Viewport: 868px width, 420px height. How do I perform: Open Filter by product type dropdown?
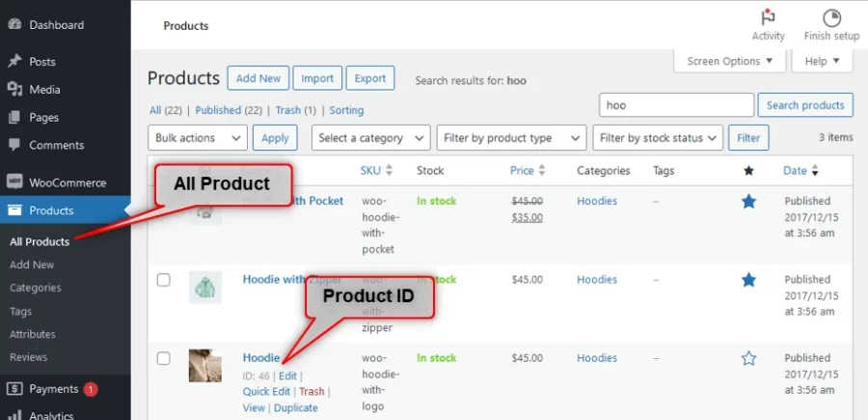[511, 138]
